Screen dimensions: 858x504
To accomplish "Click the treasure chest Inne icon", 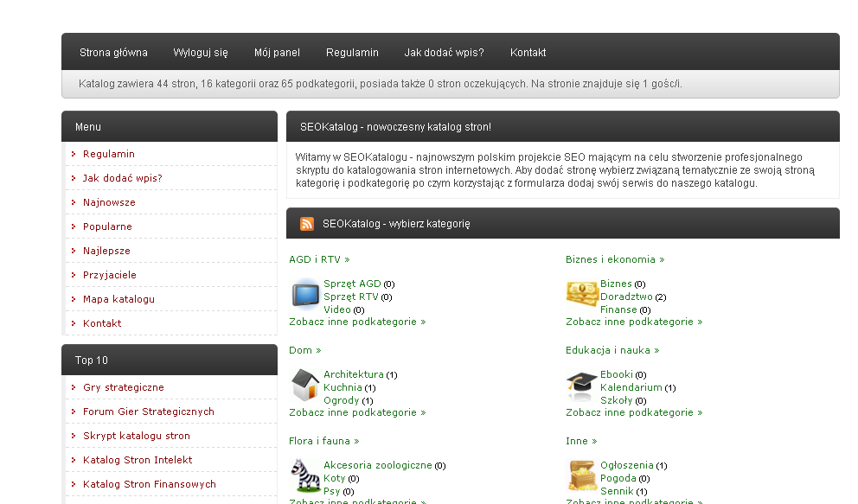I will [x=582, y=475].
